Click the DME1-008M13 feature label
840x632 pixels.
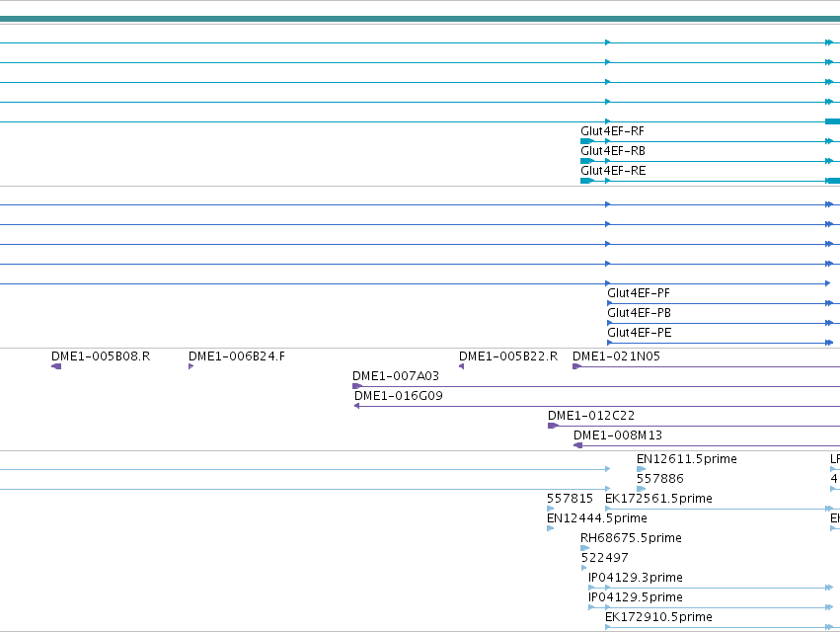tap(618, 435)
